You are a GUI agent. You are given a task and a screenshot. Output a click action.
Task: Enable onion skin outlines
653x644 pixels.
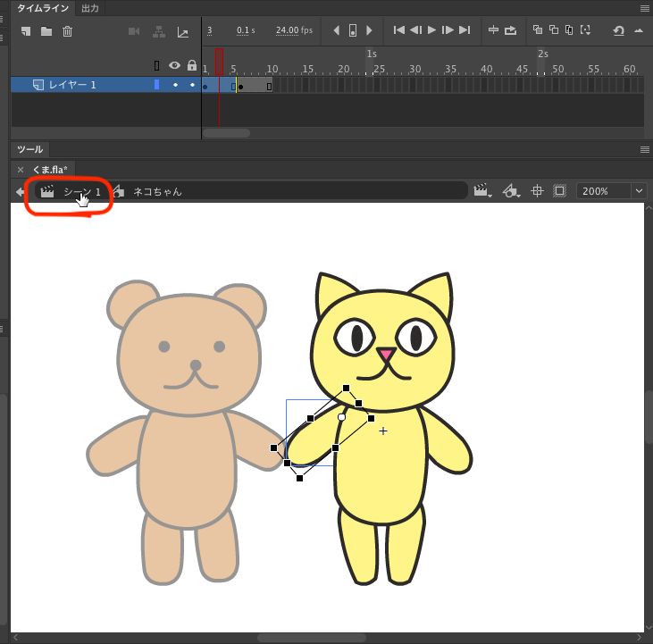point(554,29)
